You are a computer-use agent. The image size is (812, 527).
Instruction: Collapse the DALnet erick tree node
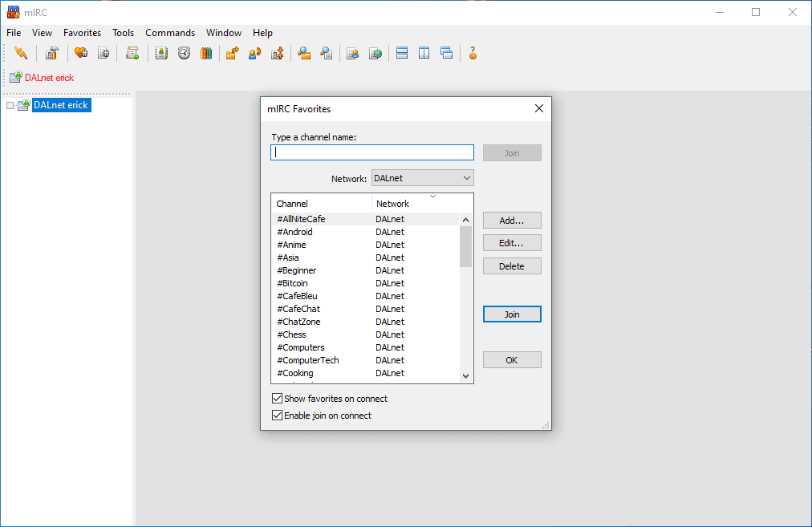pos(10,106)
